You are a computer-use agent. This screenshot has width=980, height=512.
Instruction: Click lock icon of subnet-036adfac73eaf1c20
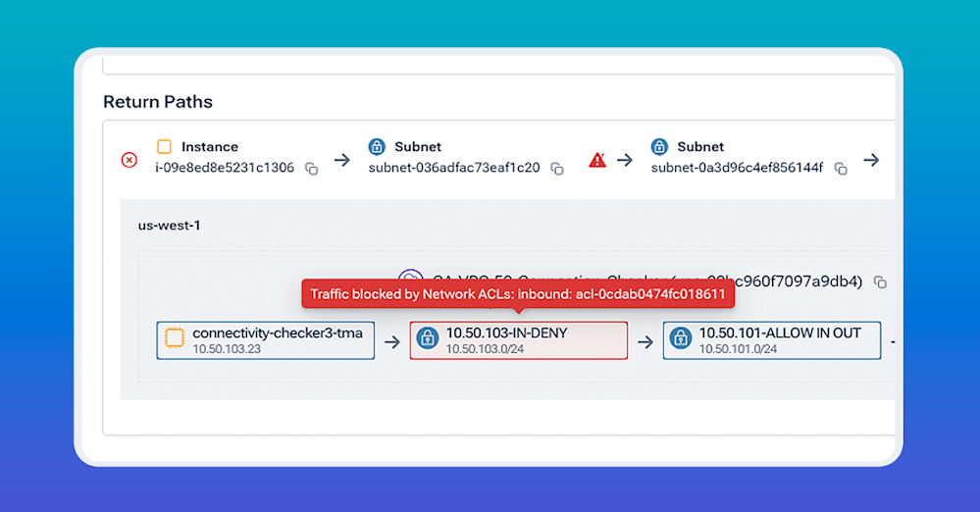377,146
